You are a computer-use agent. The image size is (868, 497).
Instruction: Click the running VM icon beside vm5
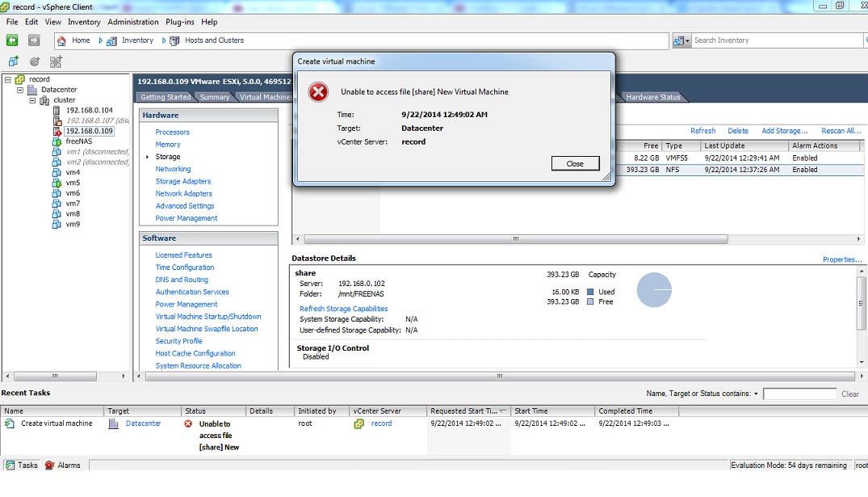(57, 183)
